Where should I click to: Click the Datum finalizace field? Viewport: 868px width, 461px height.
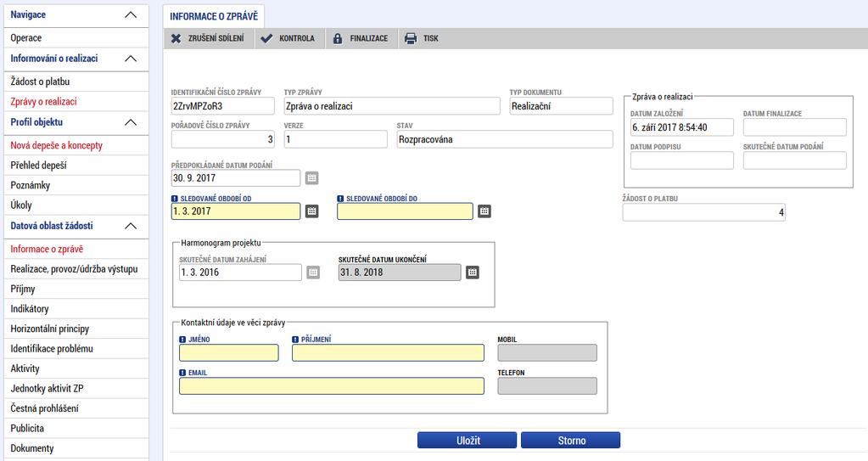[795, 126]
